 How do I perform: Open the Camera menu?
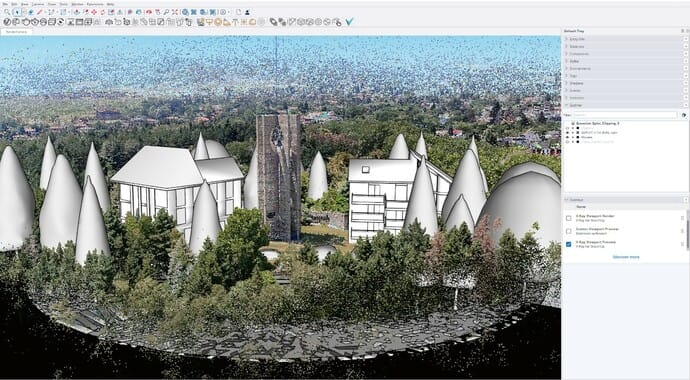[37, 4]
